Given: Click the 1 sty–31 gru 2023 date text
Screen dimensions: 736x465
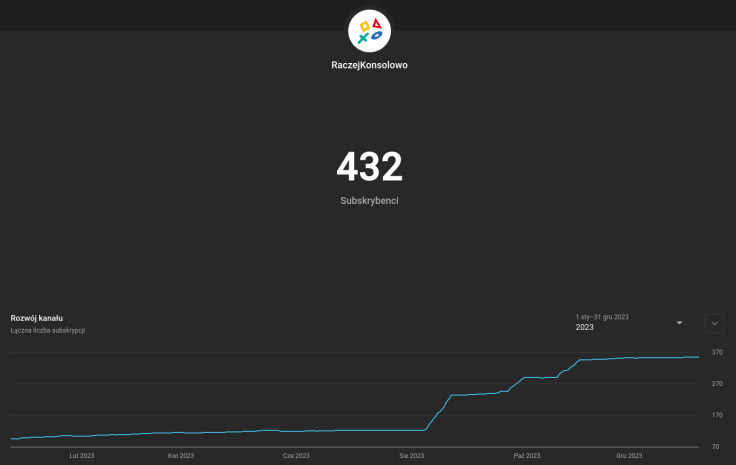Looking at the screenshot, I should (602, 317).
